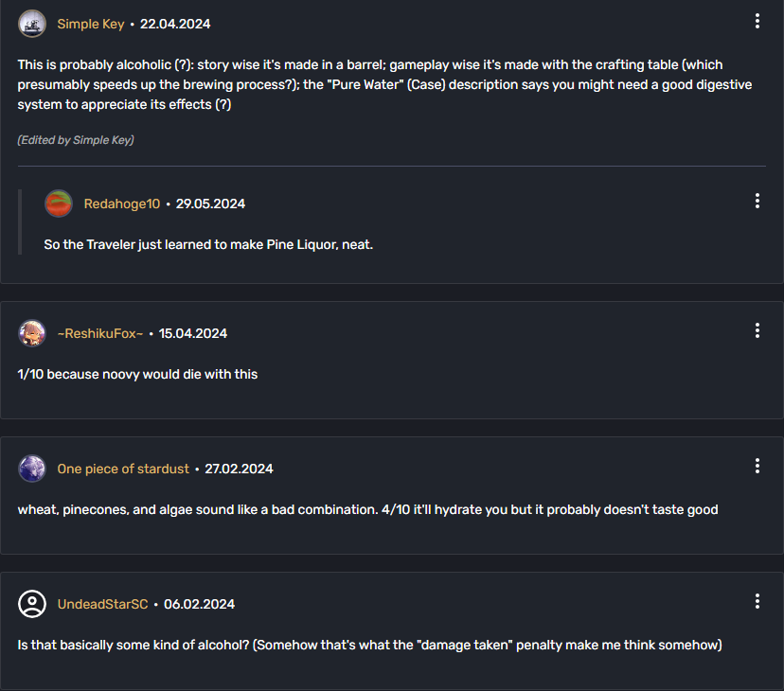Open three-dot menu on UndeadStarSC's comment
The image size is (784, 691).
757,601
